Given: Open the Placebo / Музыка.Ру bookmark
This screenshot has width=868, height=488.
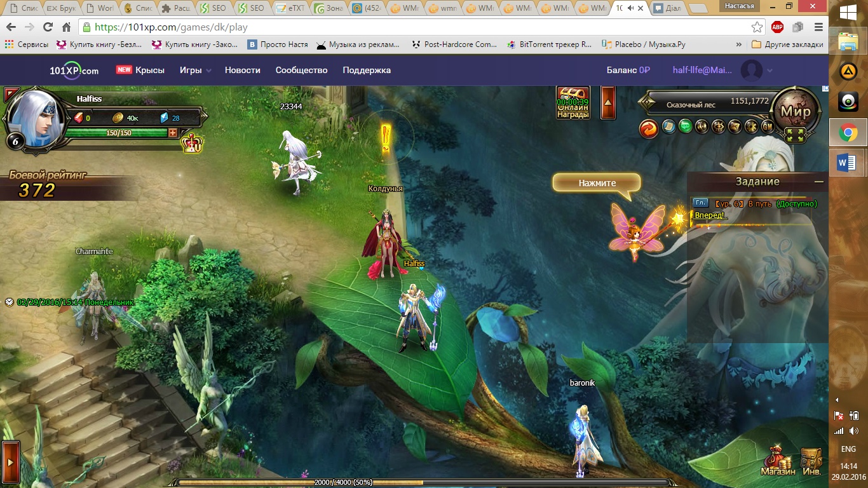Looking at the screenshot, I should [644, 44].
